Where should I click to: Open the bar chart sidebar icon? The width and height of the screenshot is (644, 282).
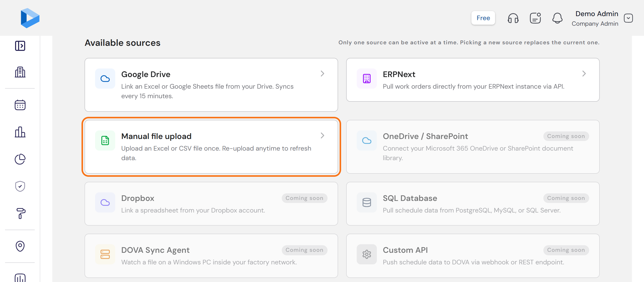[x=20, y=132]
